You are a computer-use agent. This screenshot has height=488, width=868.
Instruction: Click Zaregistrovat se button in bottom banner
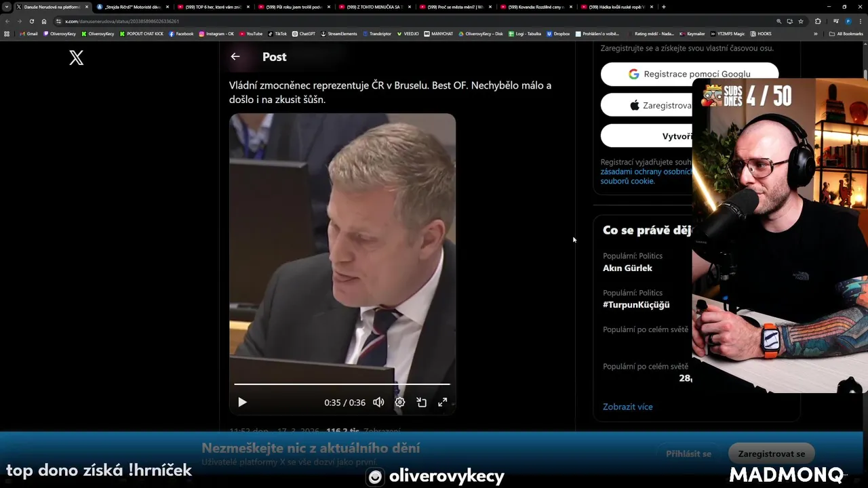pyautogui.click(x=772, y=453)
